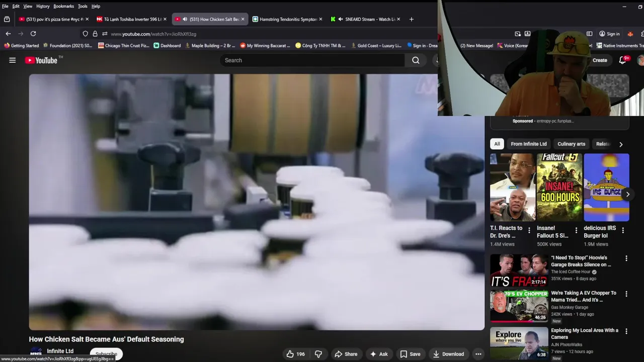This screenshot has width=644, height=362.
Task: Advance the shorts shelf with next arrow
Action: [x=627, y=194]
